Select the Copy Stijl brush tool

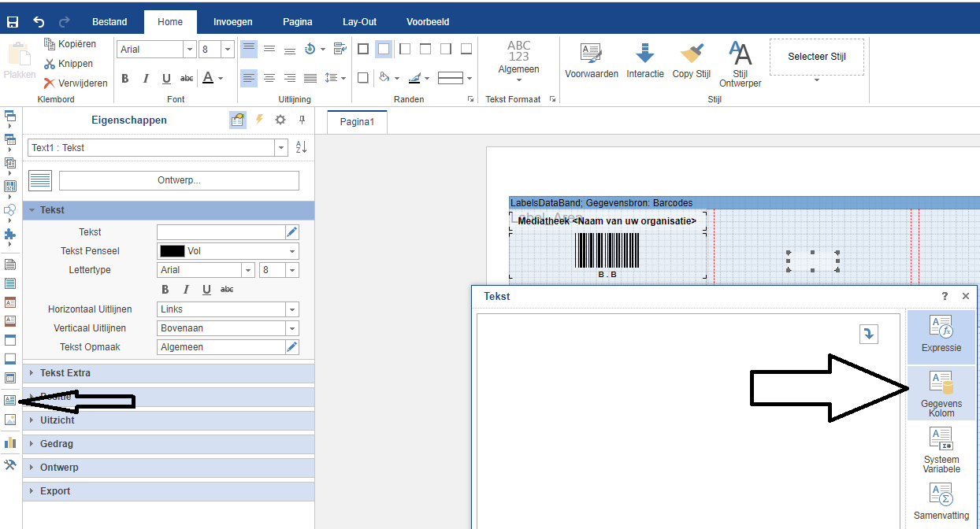(x=691, y=61)
